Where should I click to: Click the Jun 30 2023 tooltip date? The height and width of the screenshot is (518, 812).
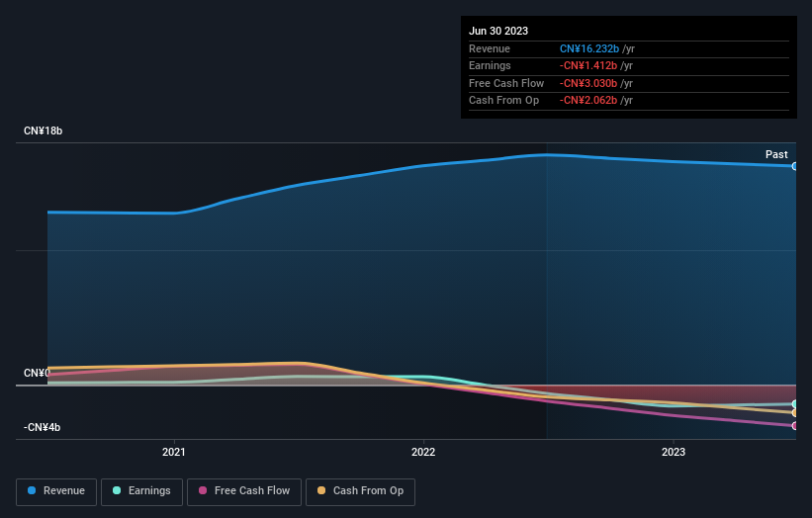498,31
